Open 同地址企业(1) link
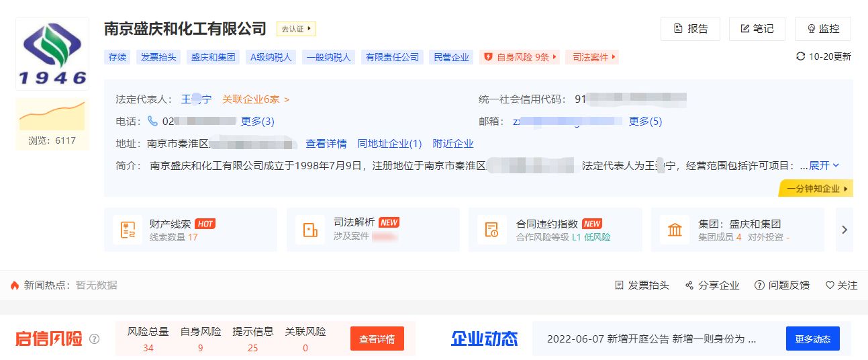This screenshot has width=868, height=360. tap(390, 144)
